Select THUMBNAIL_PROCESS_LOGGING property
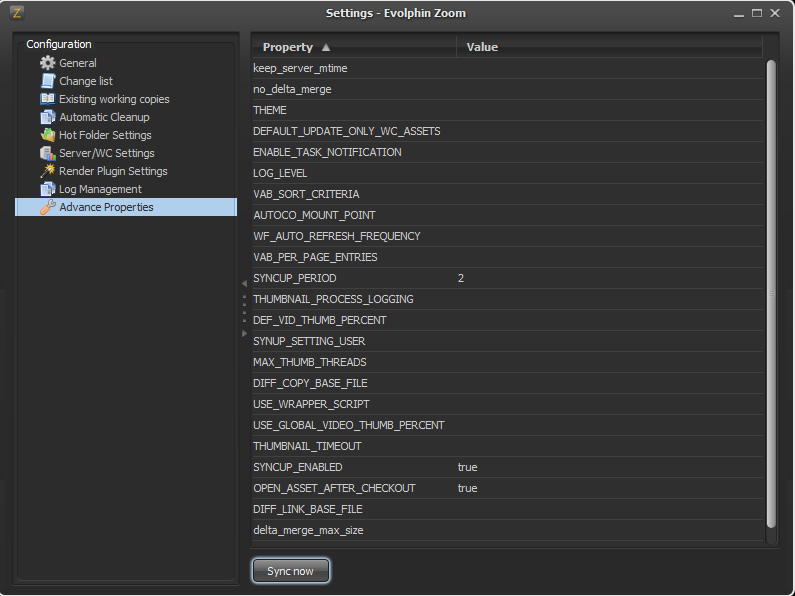 click(507, 300)
